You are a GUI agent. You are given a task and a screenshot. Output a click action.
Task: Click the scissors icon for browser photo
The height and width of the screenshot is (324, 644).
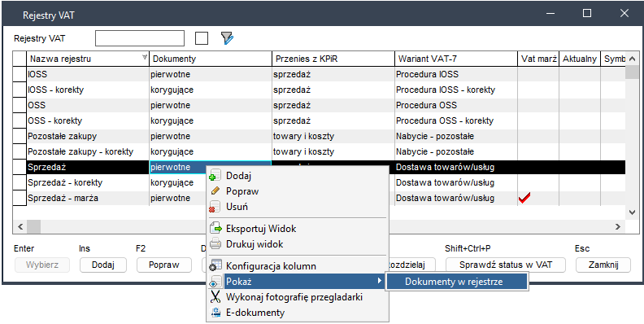[215, 297]
